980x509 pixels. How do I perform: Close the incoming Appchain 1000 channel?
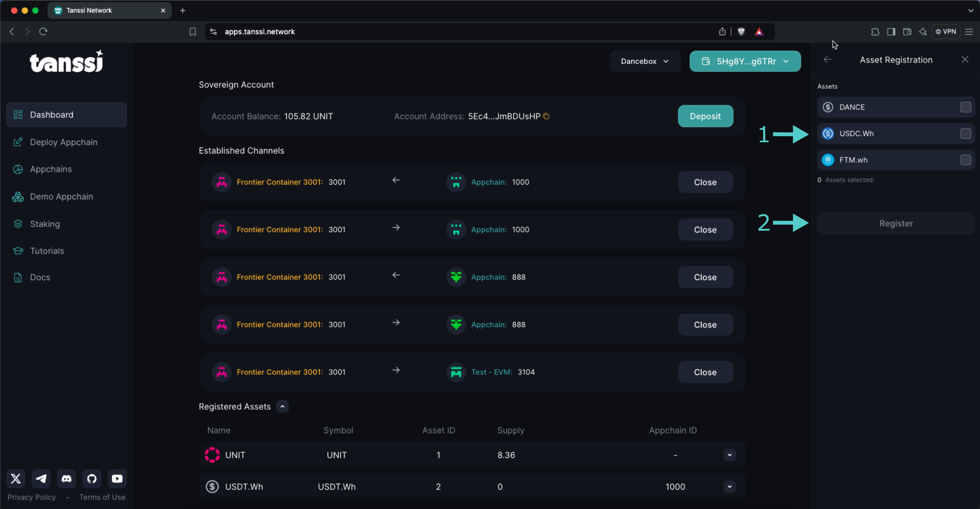pyautogui.click(x=705, y=182)
